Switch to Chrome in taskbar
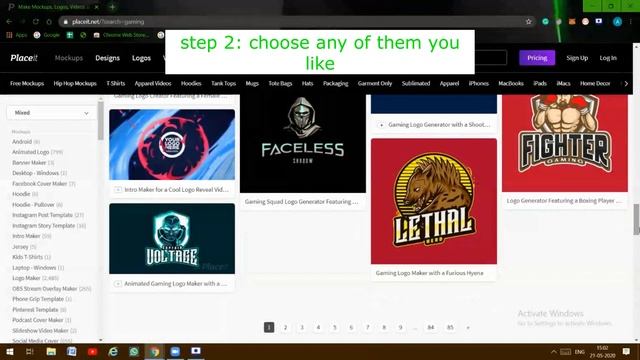 click(154, 351)
